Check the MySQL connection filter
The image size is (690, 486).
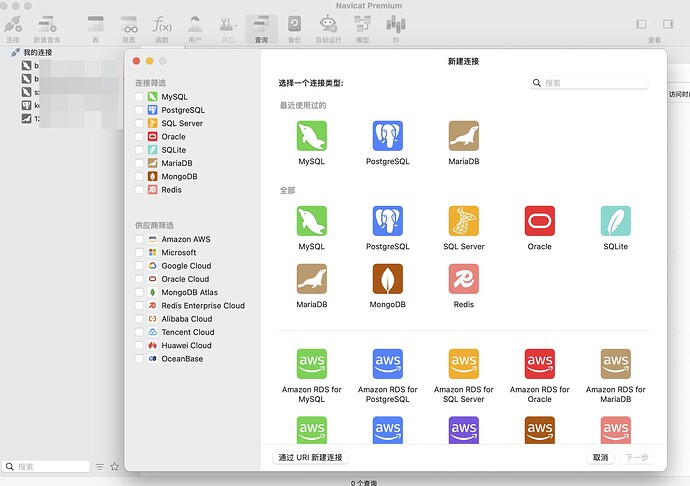click(139, 97)
